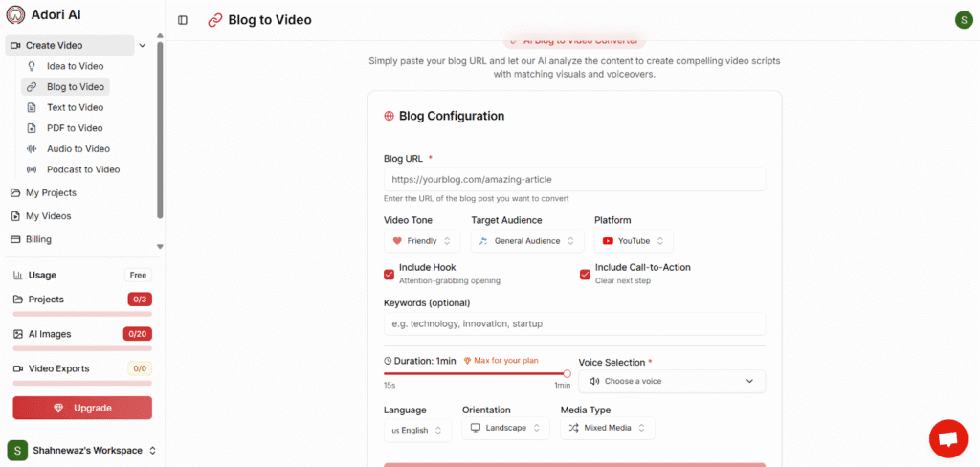This screenshot has height=467, width=980.
Task: Focus the Blog URL input field
Action: (574, 179)
